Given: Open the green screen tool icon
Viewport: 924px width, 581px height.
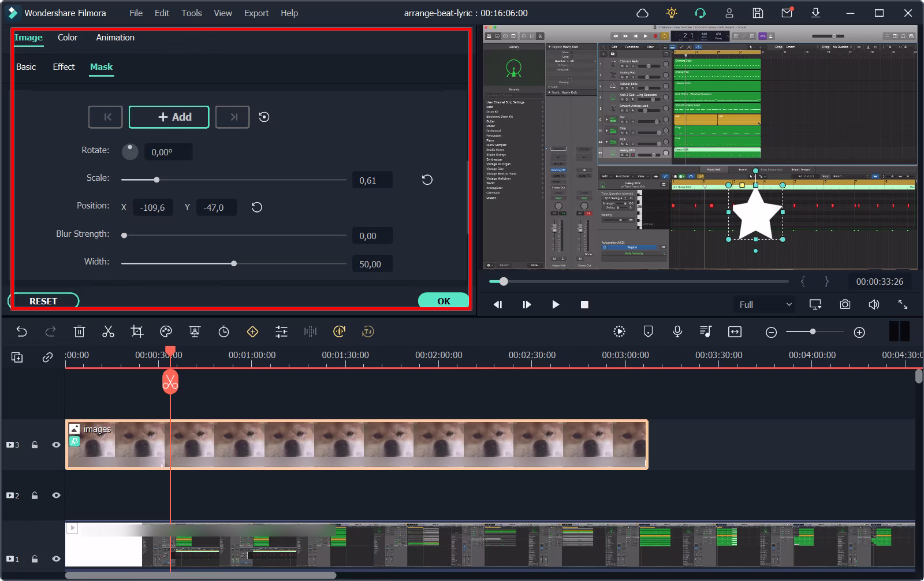Looking at the screenshot, I should (x=195, y=332).
